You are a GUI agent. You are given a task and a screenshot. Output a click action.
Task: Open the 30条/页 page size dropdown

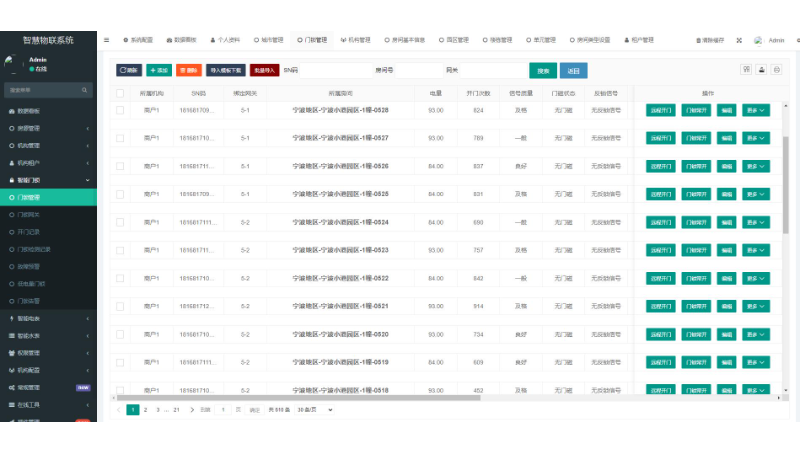(x=315, y=409)
